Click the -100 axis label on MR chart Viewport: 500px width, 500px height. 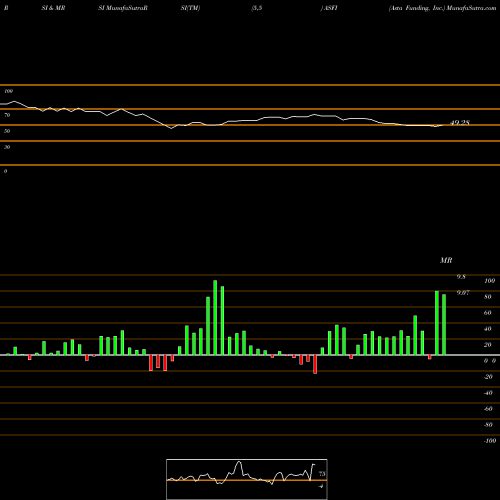(490, 441)
